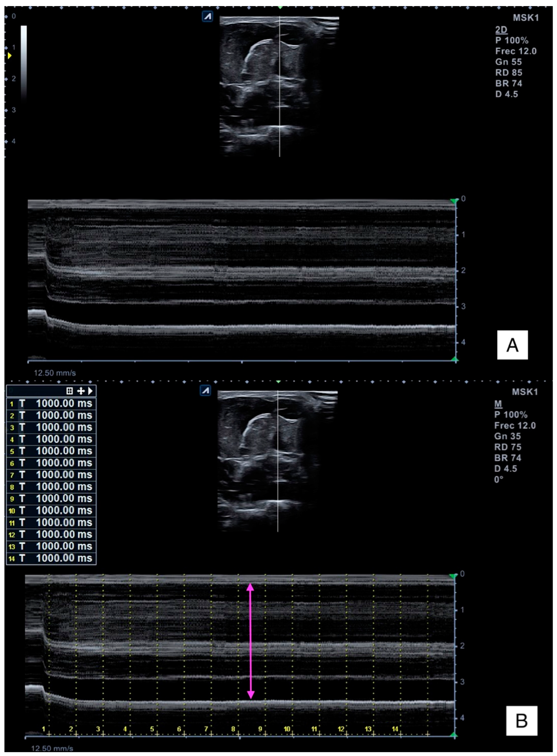Screen dimensions: 557x756
Task: Click the grayscale bar in panel A
Action: (24, 62)
